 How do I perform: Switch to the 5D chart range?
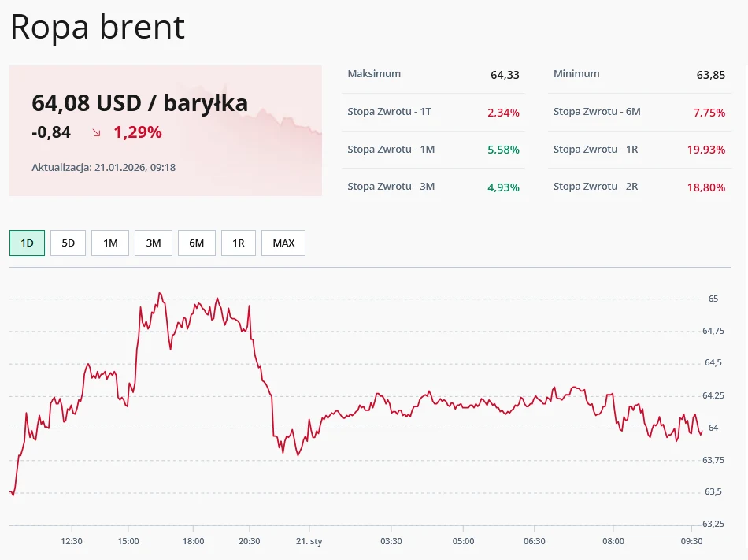pos(68,243)
